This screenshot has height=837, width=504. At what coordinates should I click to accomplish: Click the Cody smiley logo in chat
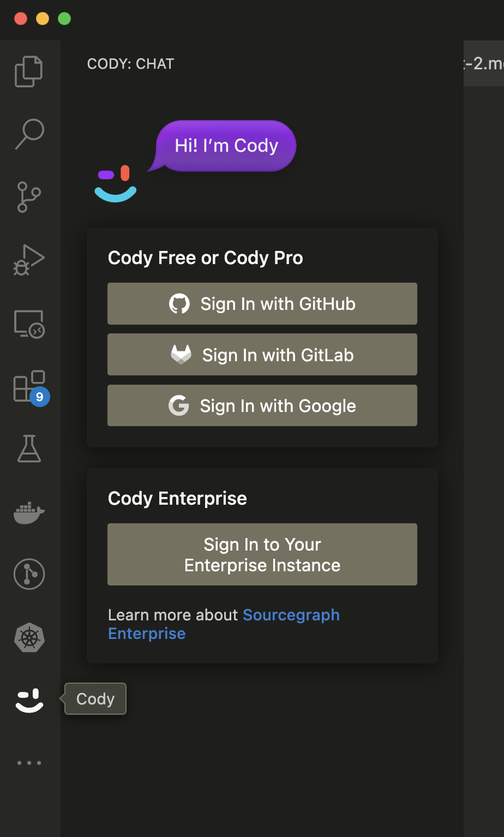(x=116, y=184)
